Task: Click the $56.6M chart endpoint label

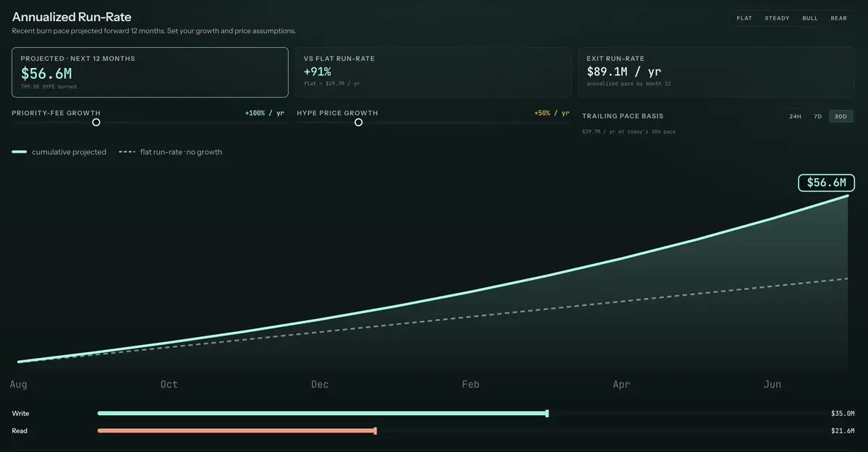Action: [x=827, y=182]
